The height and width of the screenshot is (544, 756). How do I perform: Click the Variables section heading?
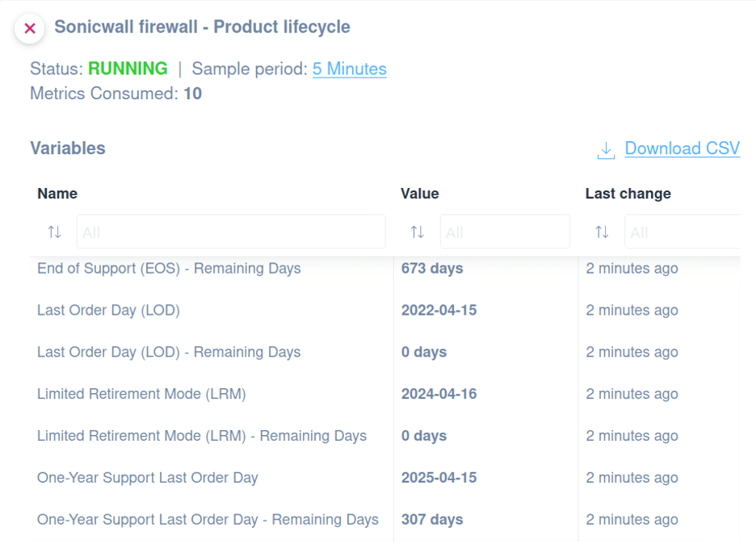point(68,149)
